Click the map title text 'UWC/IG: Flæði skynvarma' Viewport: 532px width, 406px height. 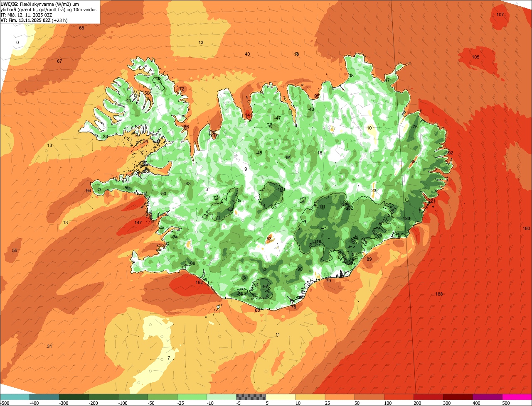(29, 4)
